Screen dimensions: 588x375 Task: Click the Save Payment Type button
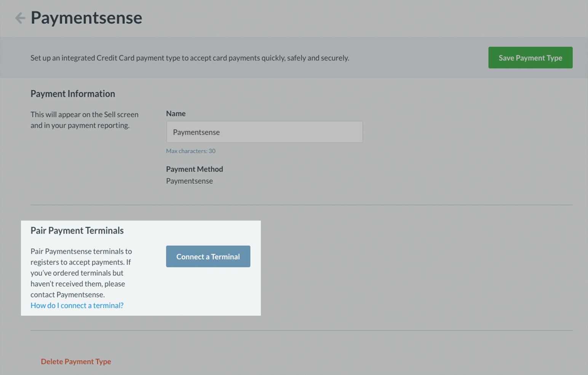coord(530,58)
